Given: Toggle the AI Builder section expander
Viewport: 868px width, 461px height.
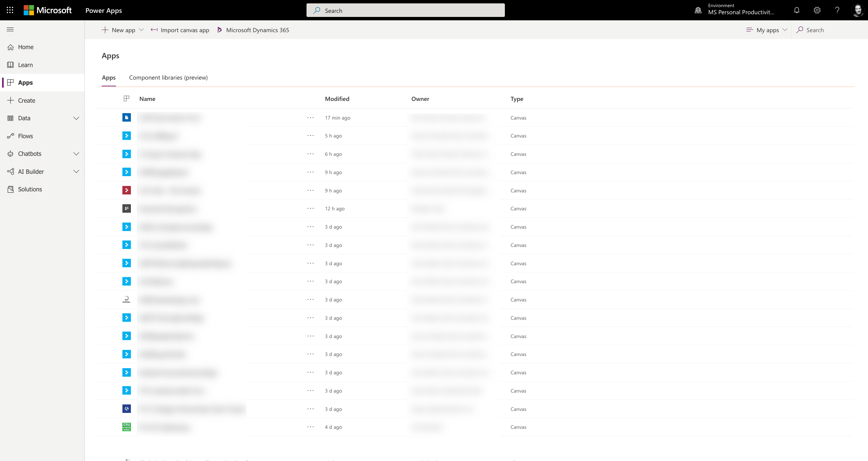Looking at the screenshot, I should (x=76, y=171).
